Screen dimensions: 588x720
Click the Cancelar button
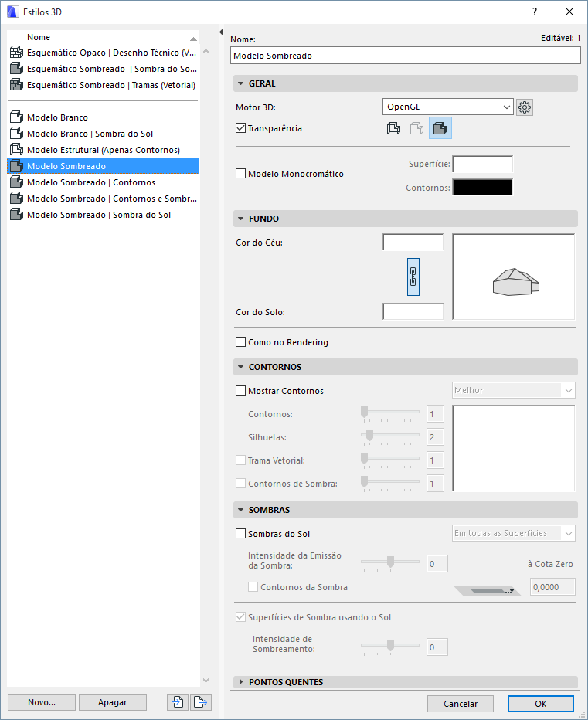pos(461,704)
